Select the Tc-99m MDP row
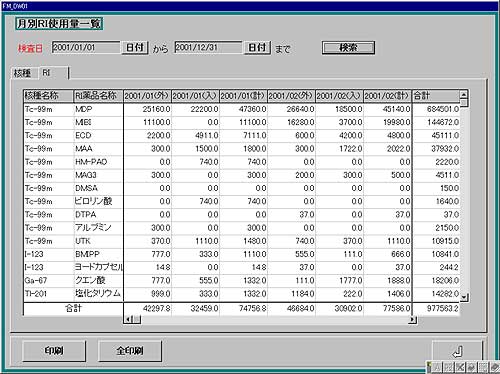This screenshot has width=500, height=374. (242, 109)
